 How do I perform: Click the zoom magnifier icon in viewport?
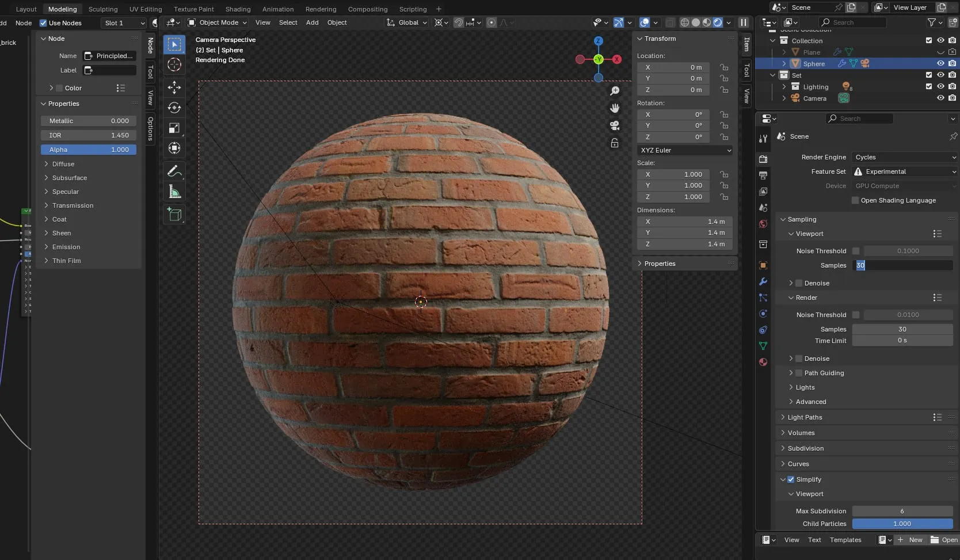click(x=615, y=91)
